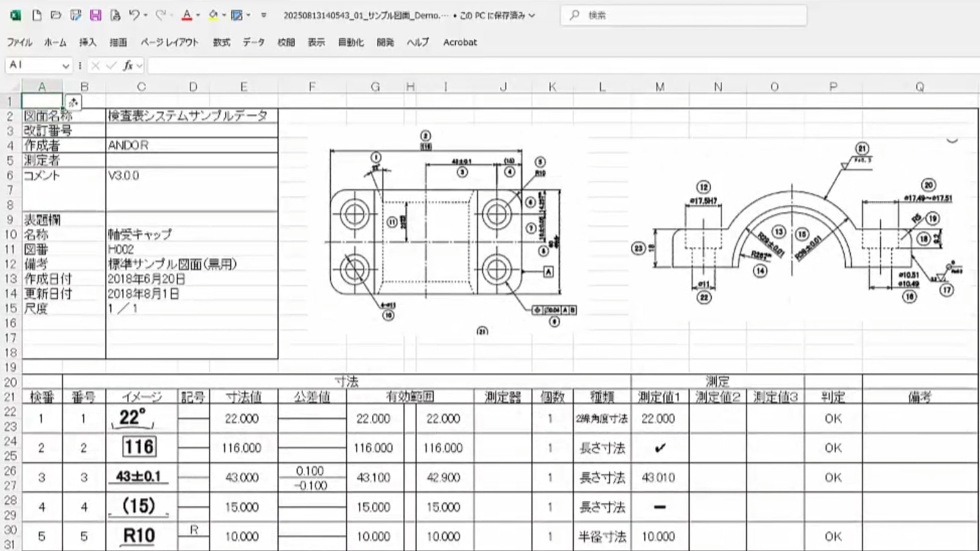980x551 pixels.
Task: Click the Print Preview icon in quick access
Action: point(115,15)
